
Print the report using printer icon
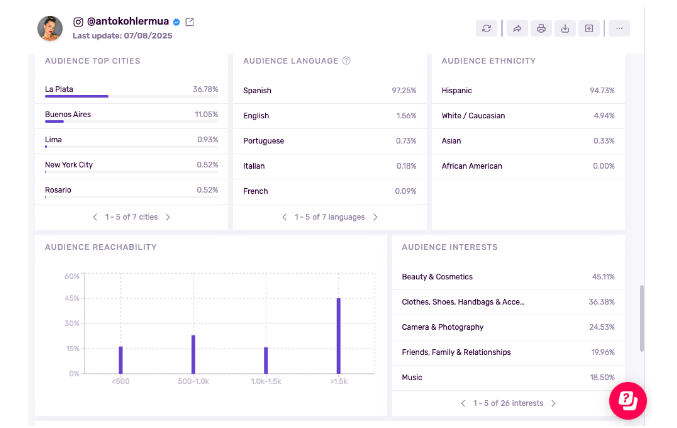[541, 28]
